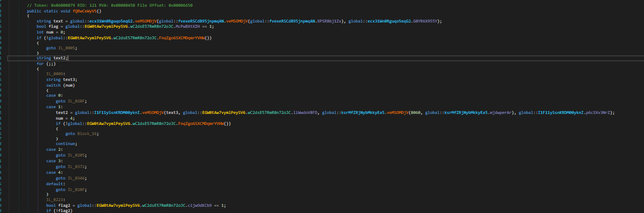Select the IL_0009 label inside for loop
This screenshot has width=644, height=213.
point(55,74)
